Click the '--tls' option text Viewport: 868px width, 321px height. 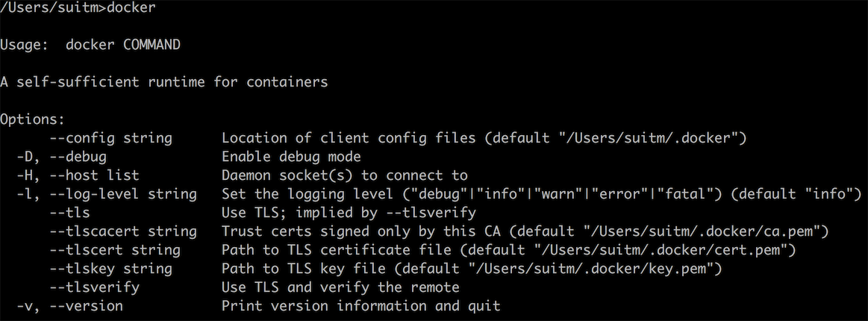point(69,213)
